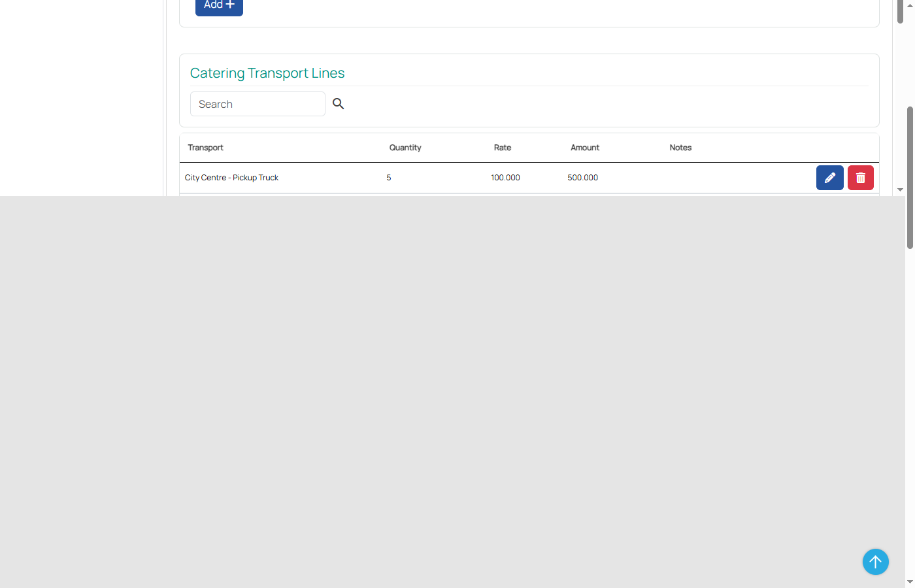This screenshot has height=588, width=915.
Task: Click the inner panel scrollbar down arrow
Action: tap(900, 189)
